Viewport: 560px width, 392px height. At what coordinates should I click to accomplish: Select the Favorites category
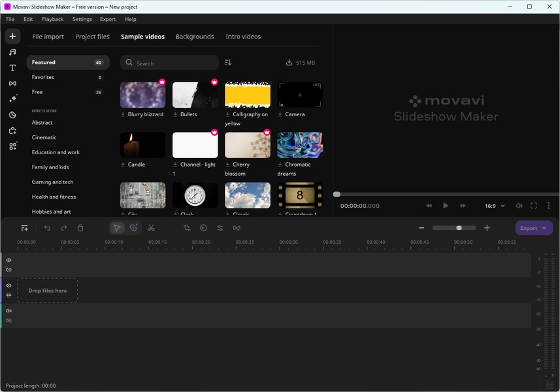(68, 77)
